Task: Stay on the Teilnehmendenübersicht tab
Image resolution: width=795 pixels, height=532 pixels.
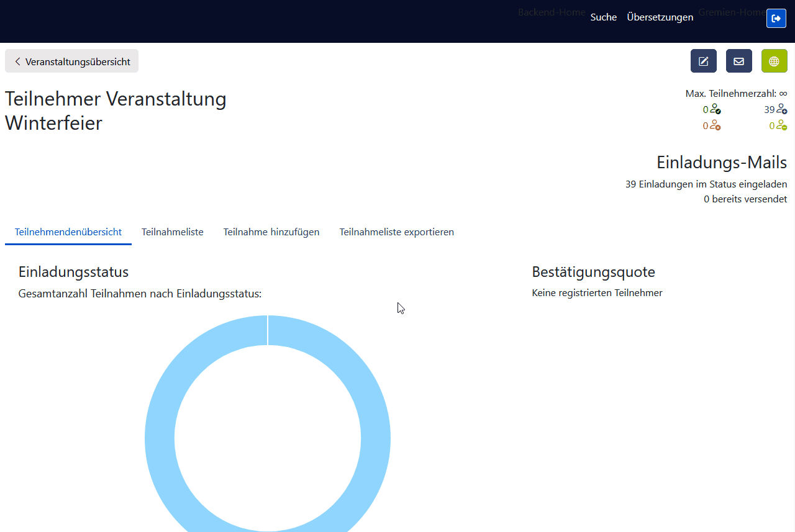Action: click(68, 232)
